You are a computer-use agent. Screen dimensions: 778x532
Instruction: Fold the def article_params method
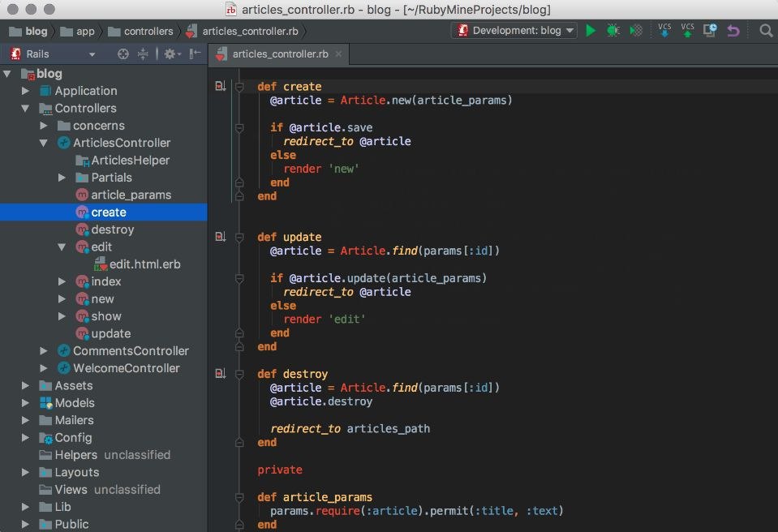point(239,497)
